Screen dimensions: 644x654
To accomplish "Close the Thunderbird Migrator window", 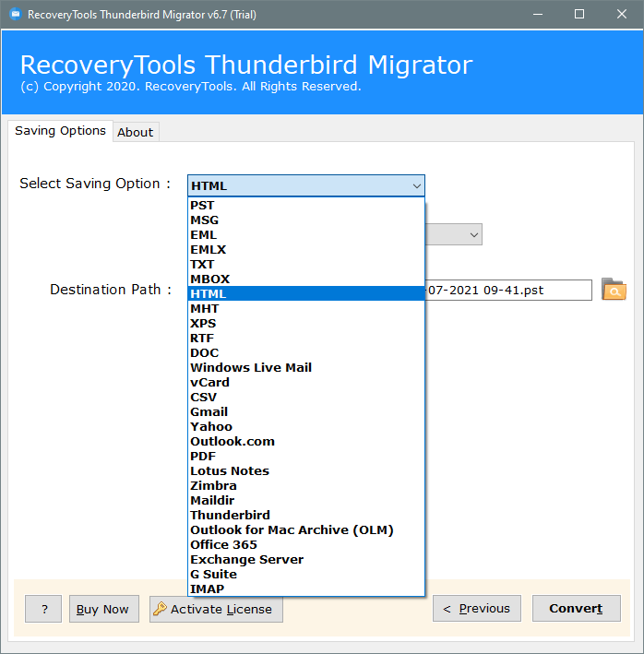I will pyautogui.click(x=622, y=14).
